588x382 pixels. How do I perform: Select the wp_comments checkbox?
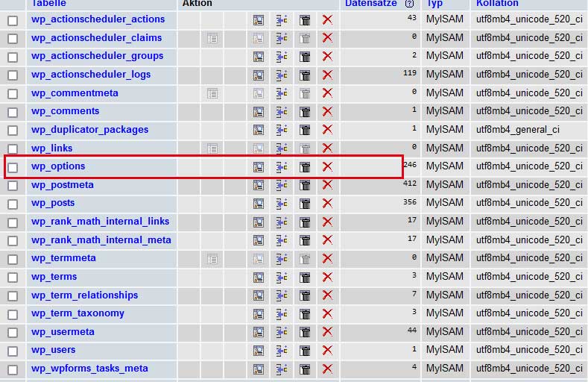click(13, 112)
